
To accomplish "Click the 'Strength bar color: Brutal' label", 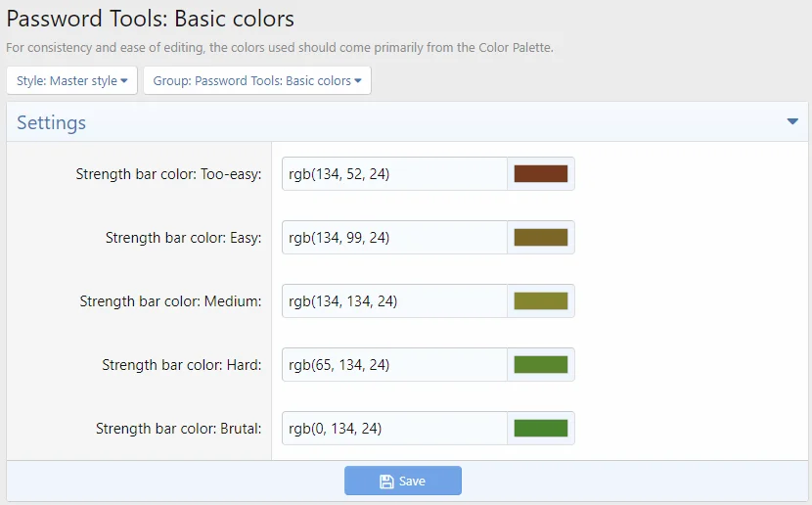I will click(178, 429).
